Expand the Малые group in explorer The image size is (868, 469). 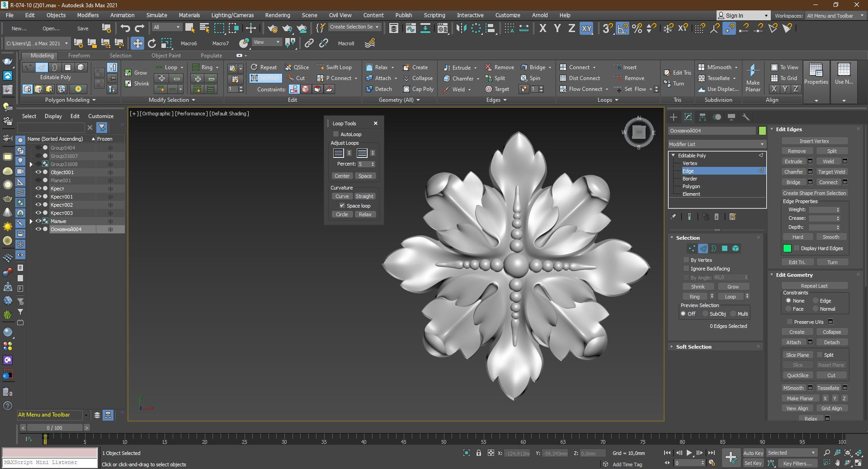(31, 221)
